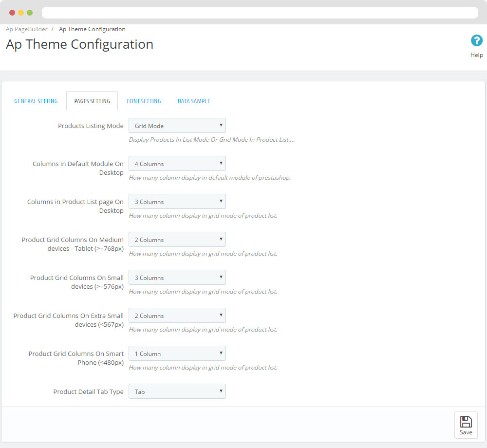Select the Pages Setting tab
This screenshot has height=448, width=487.
click(x=92, y=101)
